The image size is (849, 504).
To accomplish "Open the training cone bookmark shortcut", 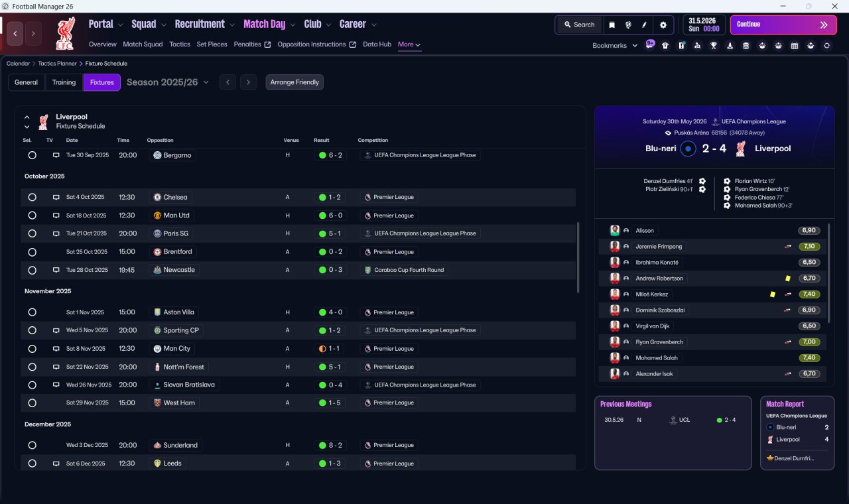I will pyautogui.click(x=730, y=45).
